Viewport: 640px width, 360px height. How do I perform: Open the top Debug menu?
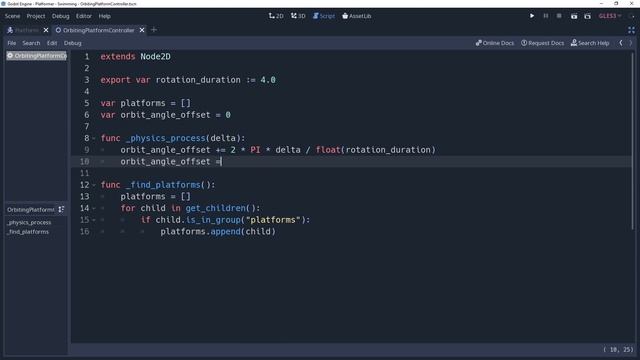[x=60, y=16]
